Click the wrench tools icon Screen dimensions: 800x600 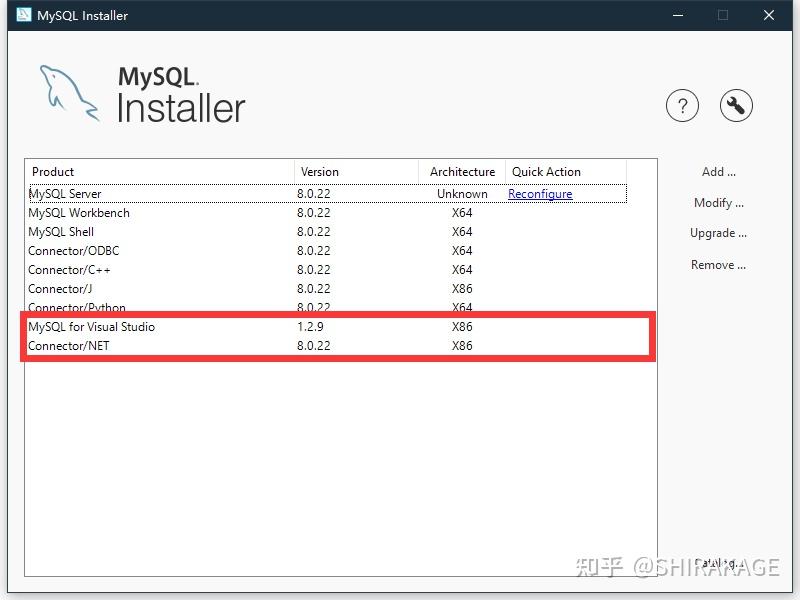point(736,105)
